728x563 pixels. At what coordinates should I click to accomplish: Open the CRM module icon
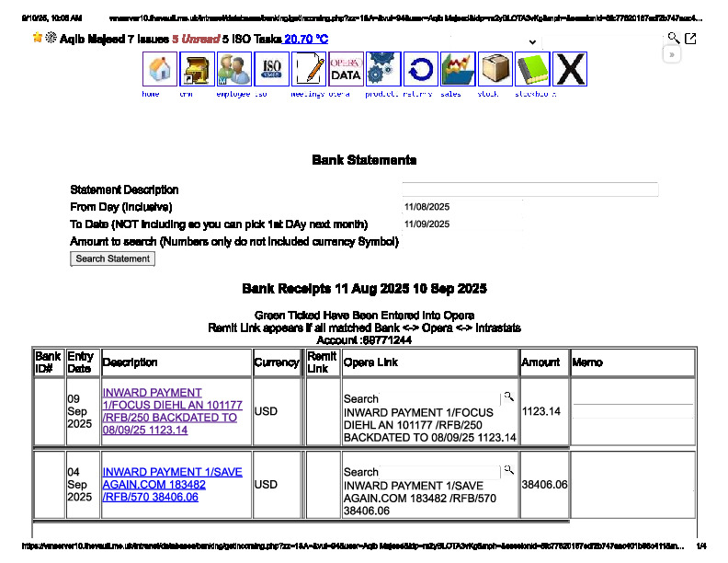pos(197,69)
